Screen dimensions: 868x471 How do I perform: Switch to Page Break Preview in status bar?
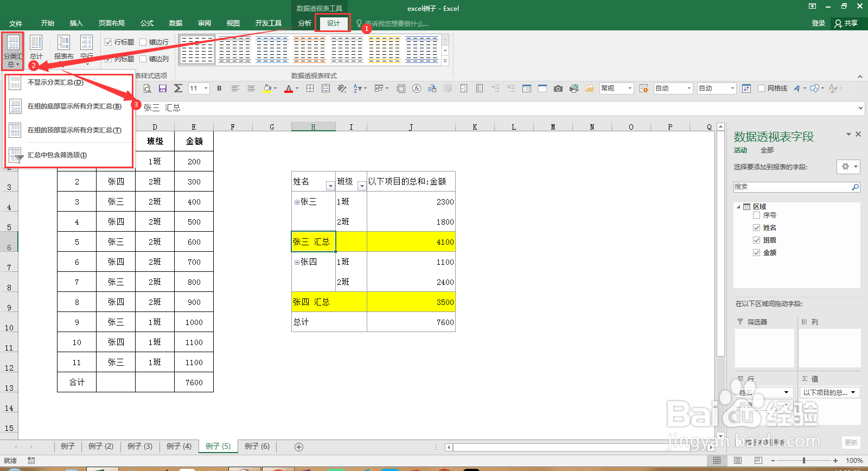click(x=758, y=460)
